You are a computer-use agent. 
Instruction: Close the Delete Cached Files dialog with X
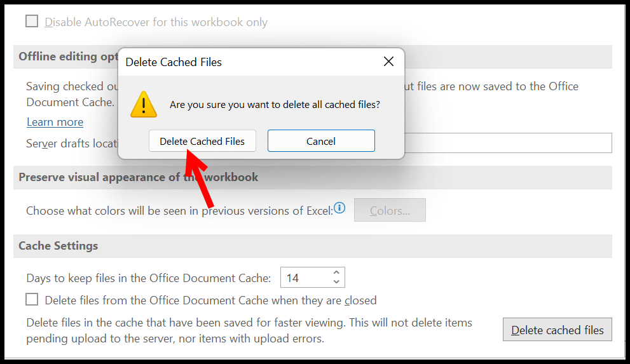coord(388,62)
